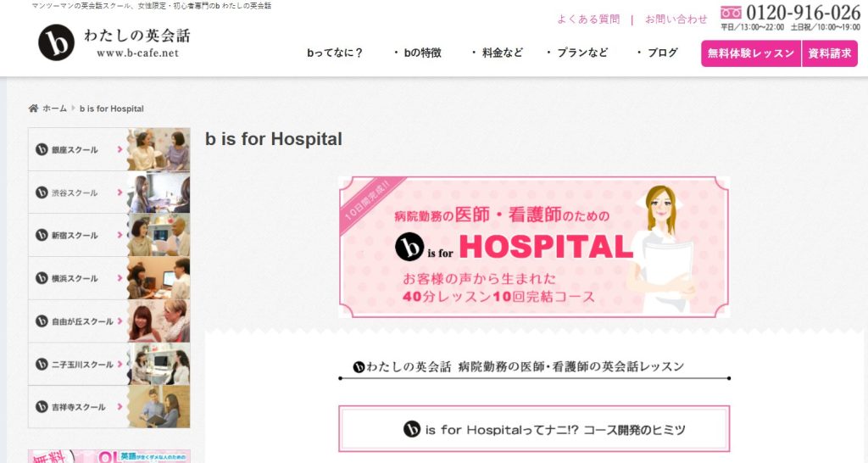The image size is (868, 463).
Task: Click the home icon in the breadcrumb
Action: [x=33, y=108]
